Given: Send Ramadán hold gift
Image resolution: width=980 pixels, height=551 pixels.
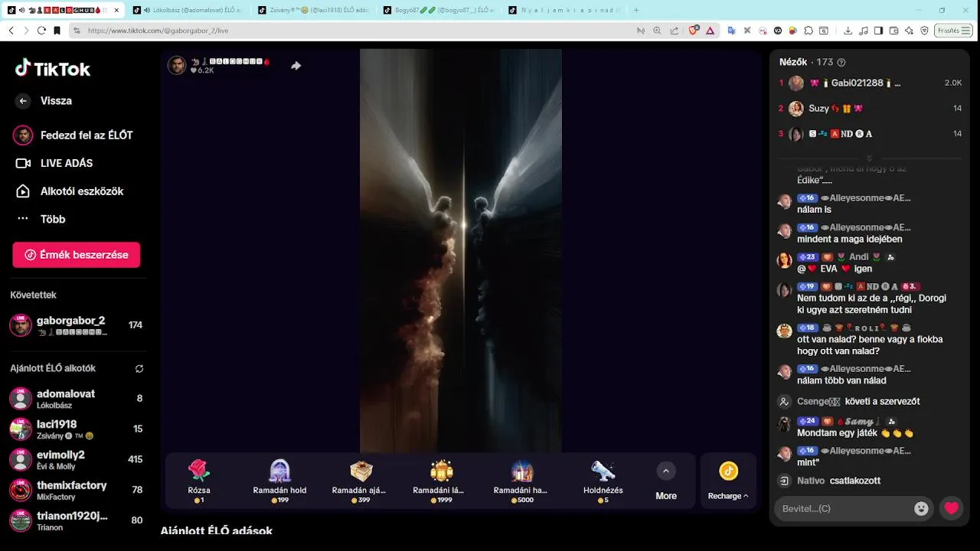Looking at the screenshot, I should (279, 481).
